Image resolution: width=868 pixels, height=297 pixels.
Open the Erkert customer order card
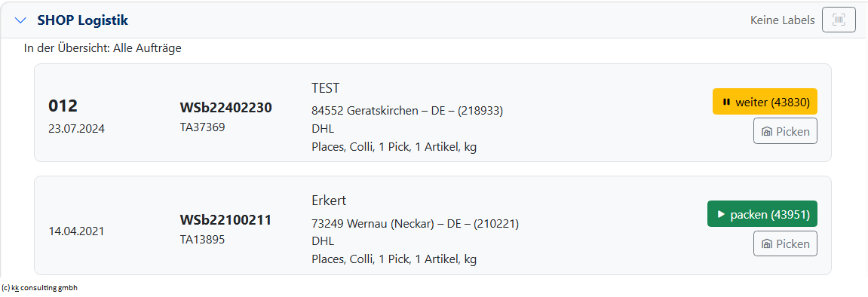432,225
